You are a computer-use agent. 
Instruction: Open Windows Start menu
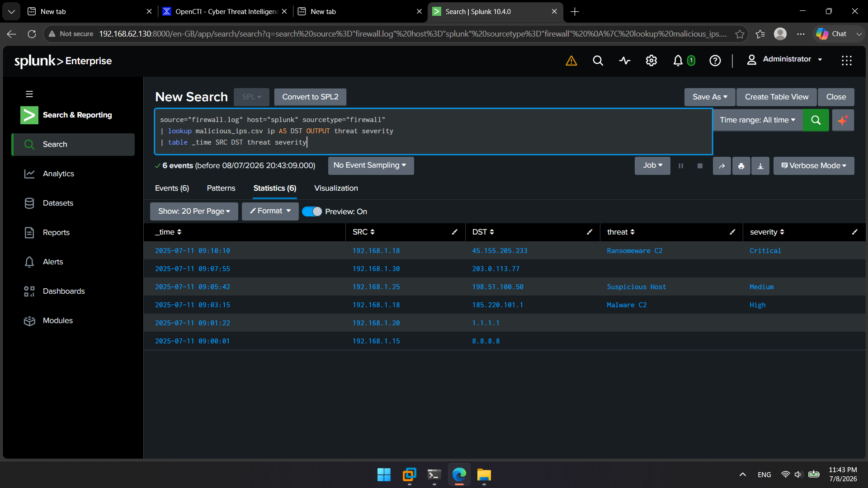point(384,475)
